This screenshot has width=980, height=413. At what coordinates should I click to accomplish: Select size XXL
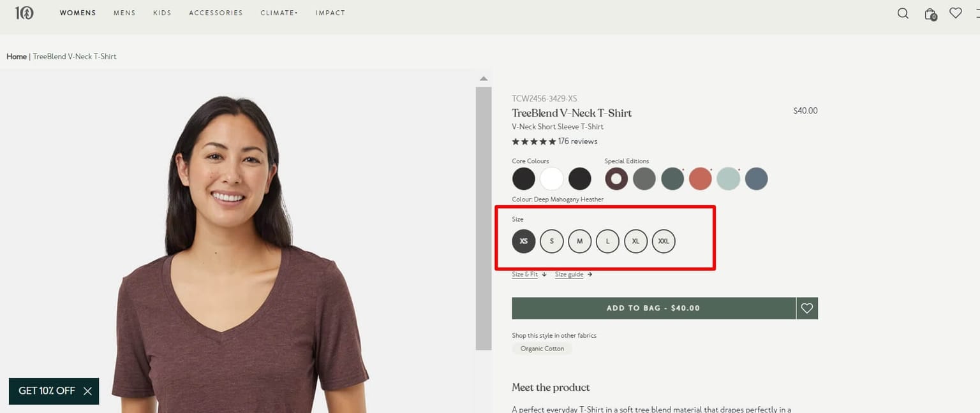[x=664, y=241]
